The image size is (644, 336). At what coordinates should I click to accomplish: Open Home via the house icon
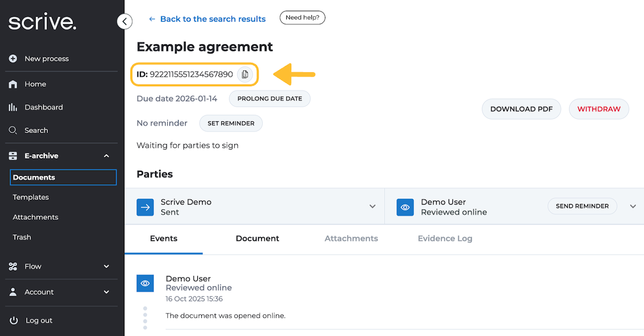coord(13,84)
